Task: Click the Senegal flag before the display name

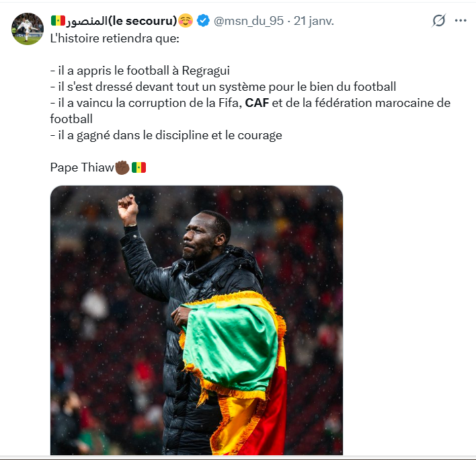Action: pyautogui.click(x=58, y=21)
